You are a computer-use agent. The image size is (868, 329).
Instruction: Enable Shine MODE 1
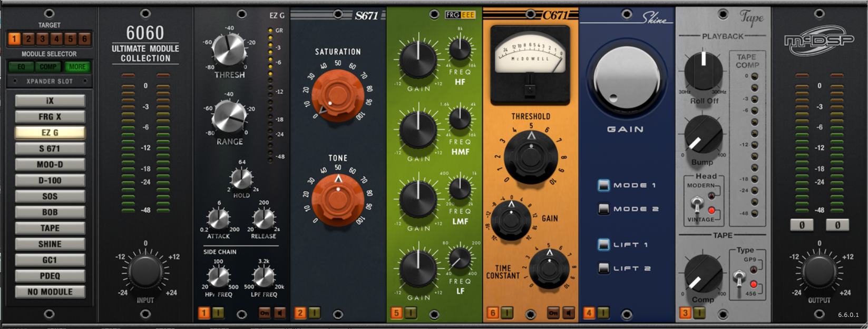click(x=603, y=185)
